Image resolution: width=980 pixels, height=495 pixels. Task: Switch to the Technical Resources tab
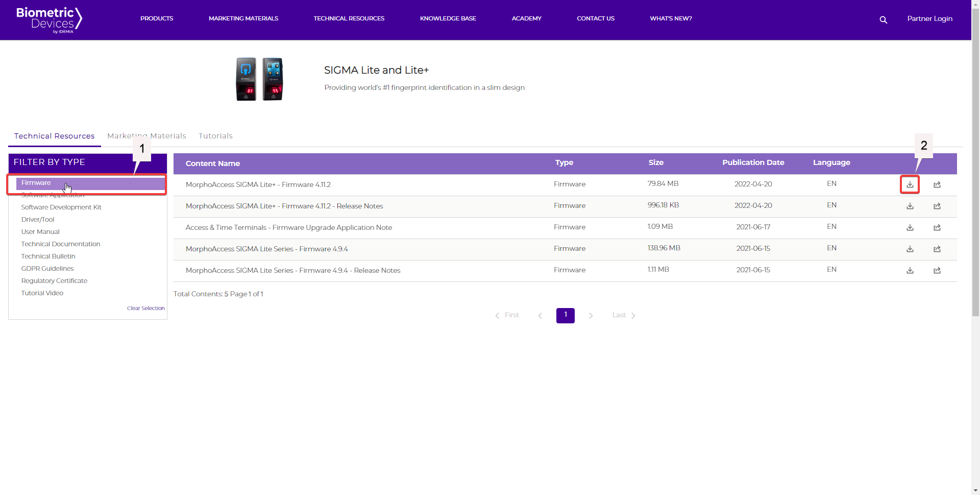pyautogui.click(x=55, y=136)
